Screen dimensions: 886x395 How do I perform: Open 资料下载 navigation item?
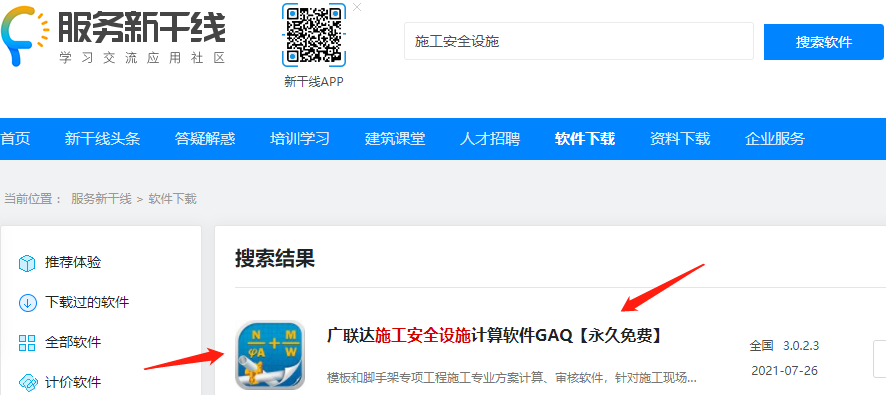680,138
